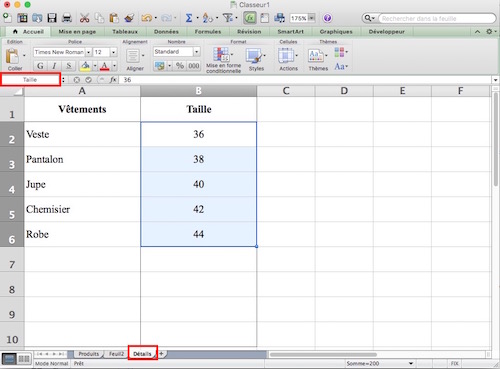Click the toolbar paste clipboard icon
The width and height of the screenshot is (500, 369).
(x=114, y=18)
